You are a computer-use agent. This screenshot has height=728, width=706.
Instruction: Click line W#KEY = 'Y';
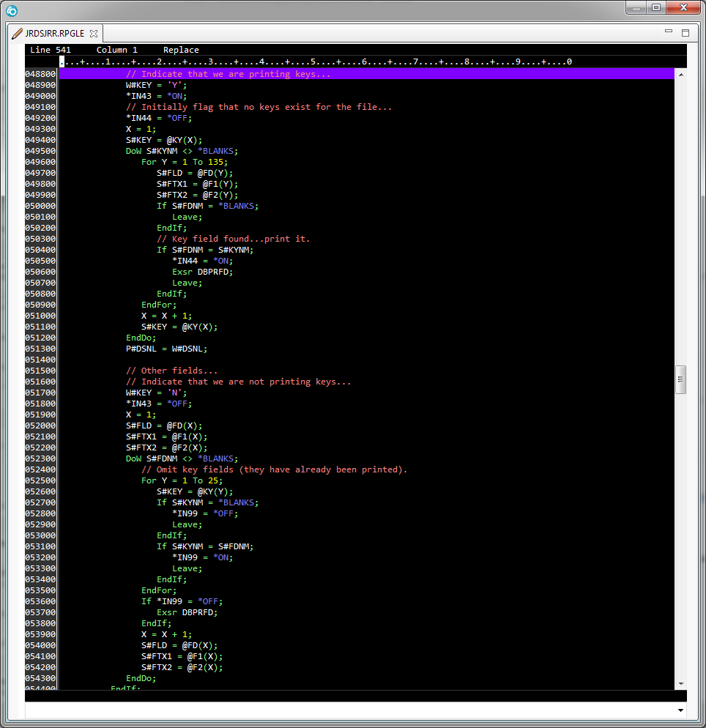156,85
